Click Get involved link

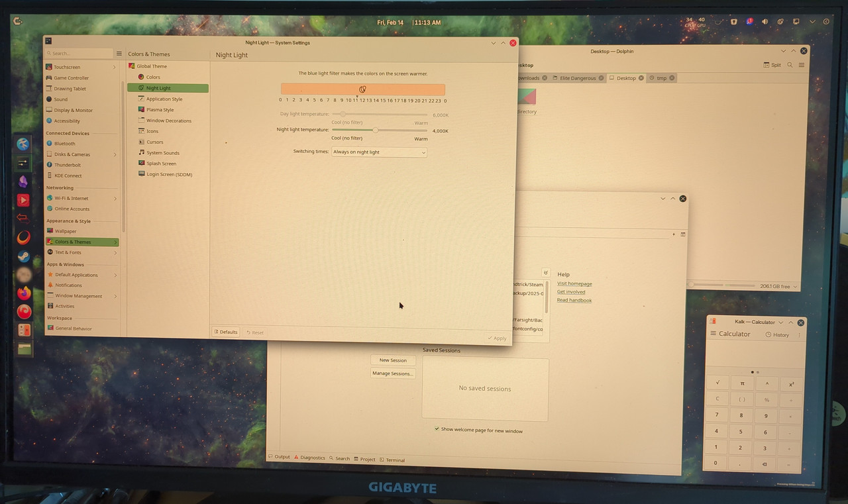coord(571,292)
